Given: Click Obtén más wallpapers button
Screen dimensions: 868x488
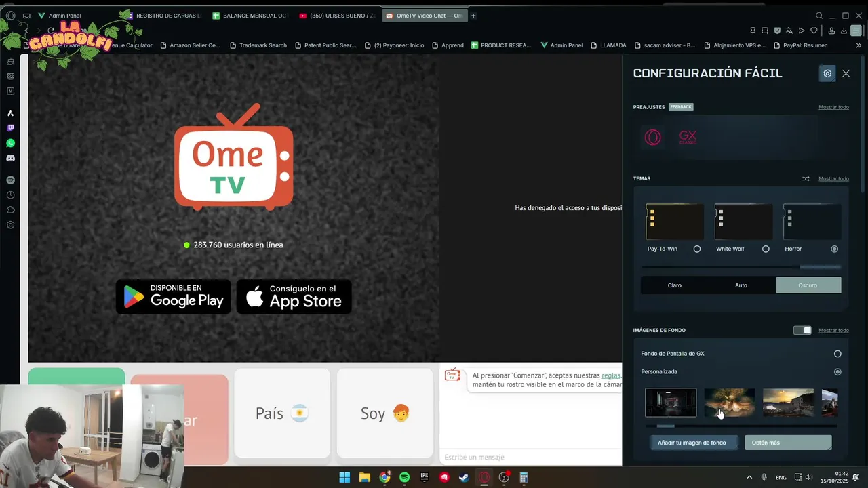Looking at the screenshot, I should [x=788, y=443].
